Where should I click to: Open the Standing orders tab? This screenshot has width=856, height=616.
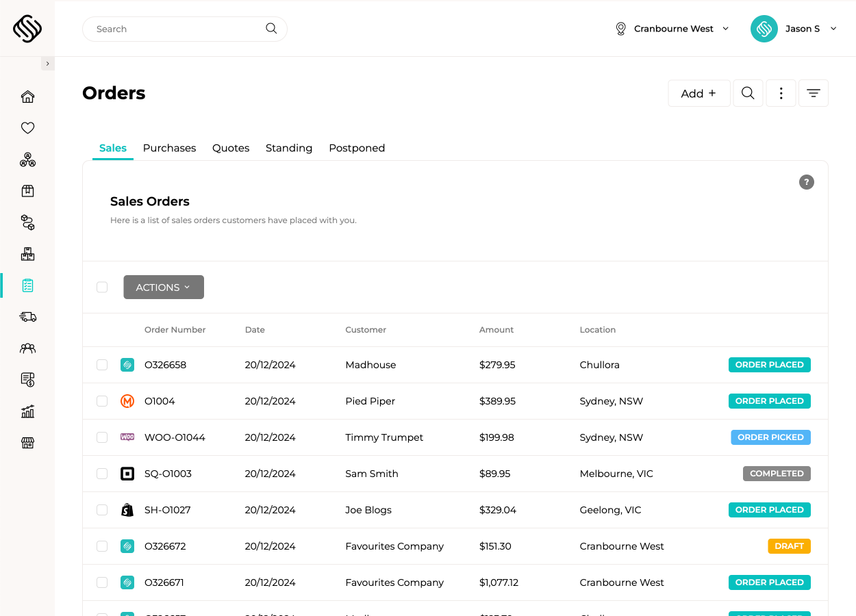point(288,148)
